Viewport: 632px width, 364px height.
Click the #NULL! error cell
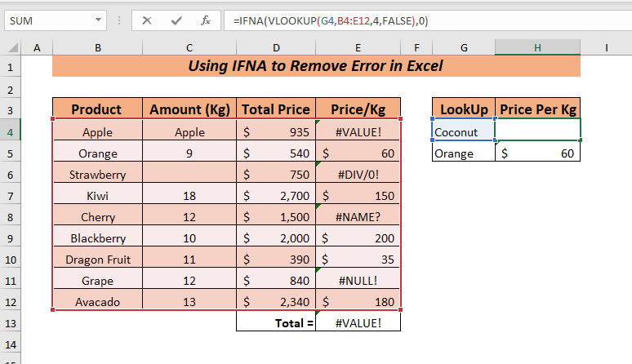(359, 281)
